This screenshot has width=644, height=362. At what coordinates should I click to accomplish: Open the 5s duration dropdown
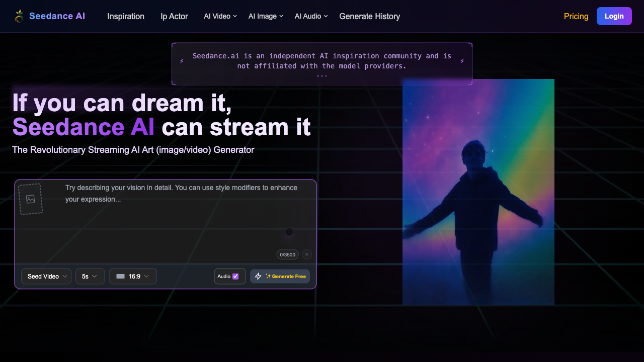point(90,277)
